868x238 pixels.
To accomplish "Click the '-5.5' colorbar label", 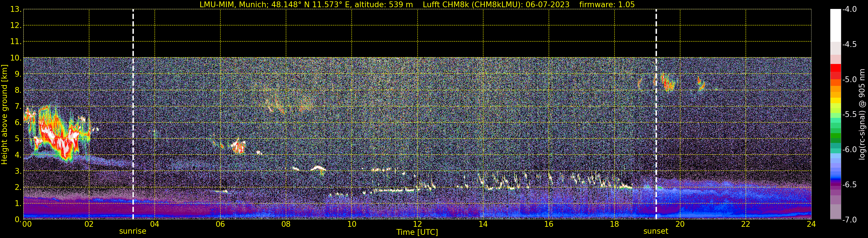I will coord(850,115).
